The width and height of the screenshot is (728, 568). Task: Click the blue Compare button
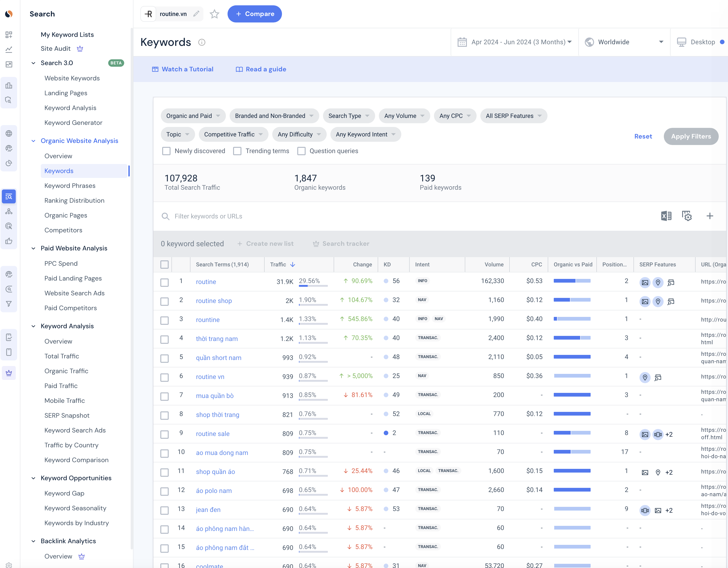click(x=255, y=14)
